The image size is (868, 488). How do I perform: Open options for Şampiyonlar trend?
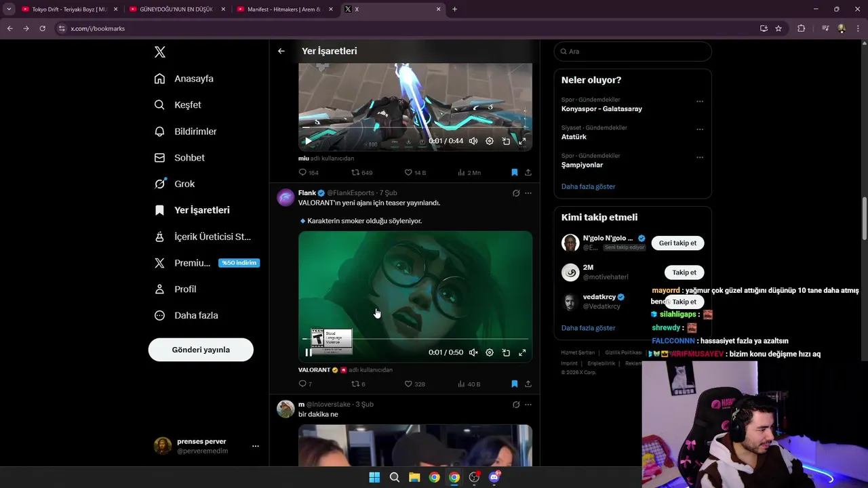(700, 157)
